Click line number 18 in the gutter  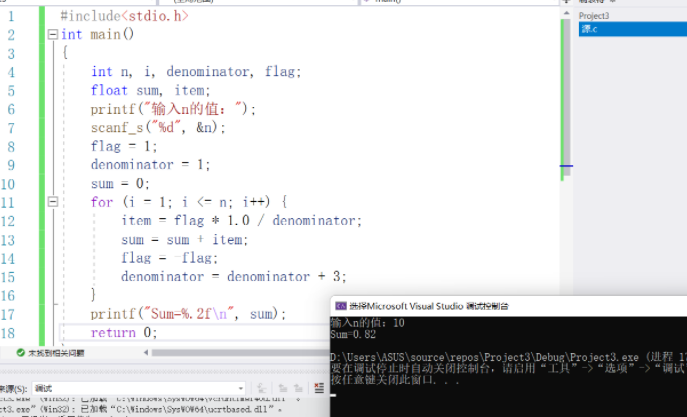[8, 333]
